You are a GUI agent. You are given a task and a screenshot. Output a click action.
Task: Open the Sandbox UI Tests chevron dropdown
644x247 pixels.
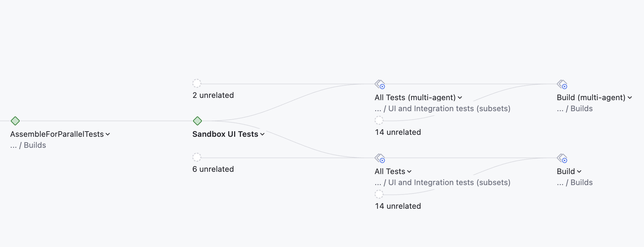click(x=262, y=134)
